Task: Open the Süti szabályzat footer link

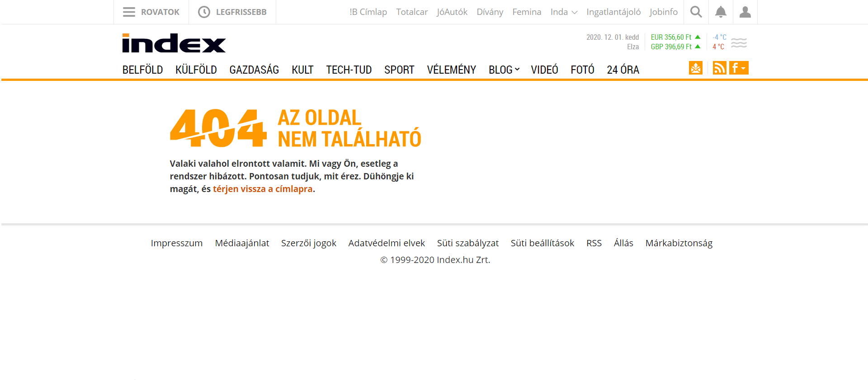Action: [468, 243]
